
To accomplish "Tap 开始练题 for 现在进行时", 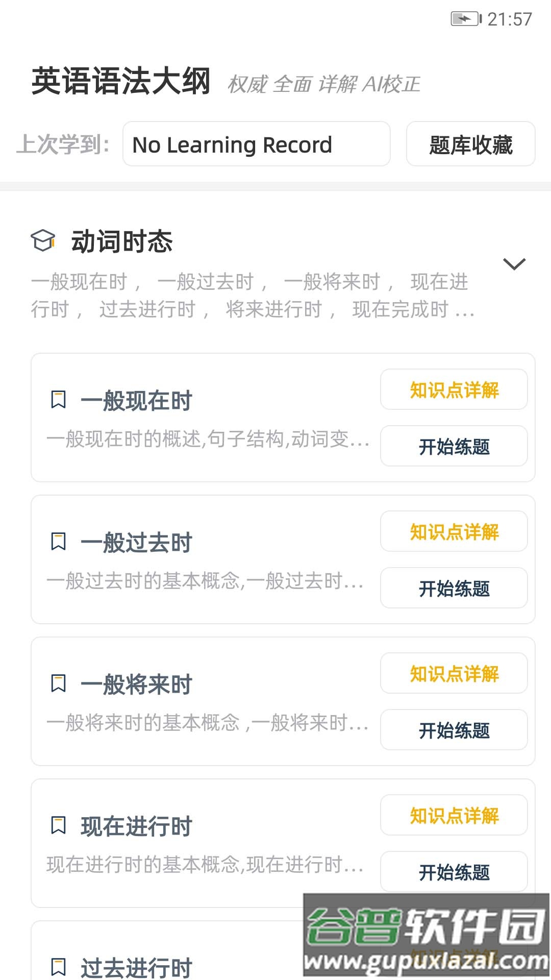I will [x=454, y=872].
